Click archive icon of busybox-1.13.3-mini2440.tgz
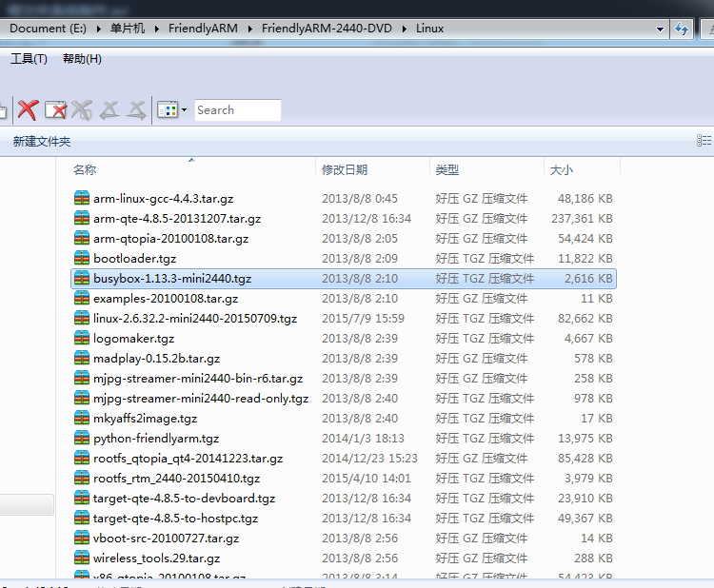This screenshot has width=714, height=588. tap(82, 278)
